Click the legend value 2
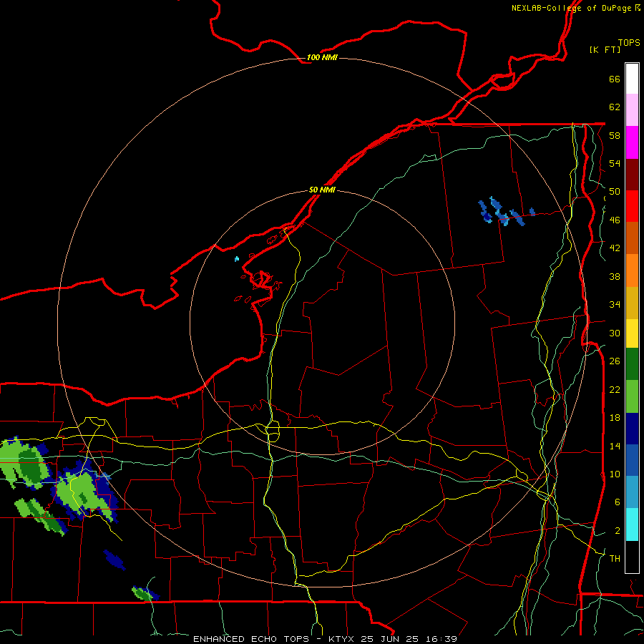This screenshot has height=644, width=644. click(617, 531)
